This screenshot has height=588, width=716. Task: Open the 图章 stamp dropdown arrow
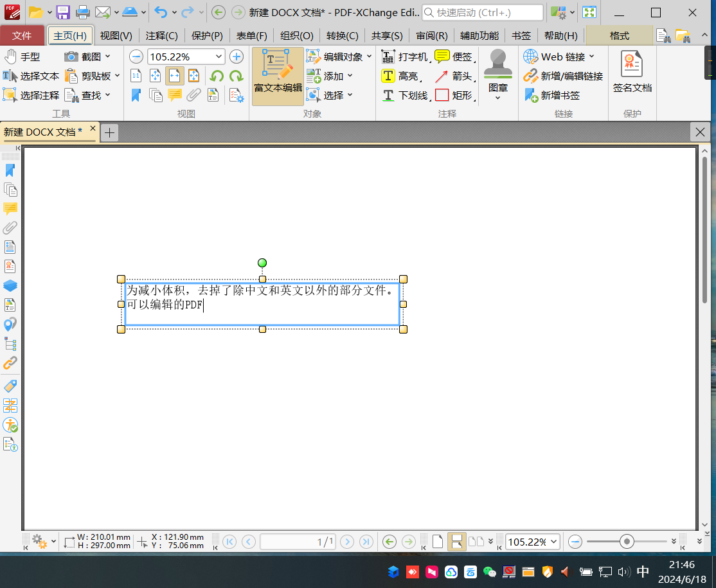(x=498, y=98)
